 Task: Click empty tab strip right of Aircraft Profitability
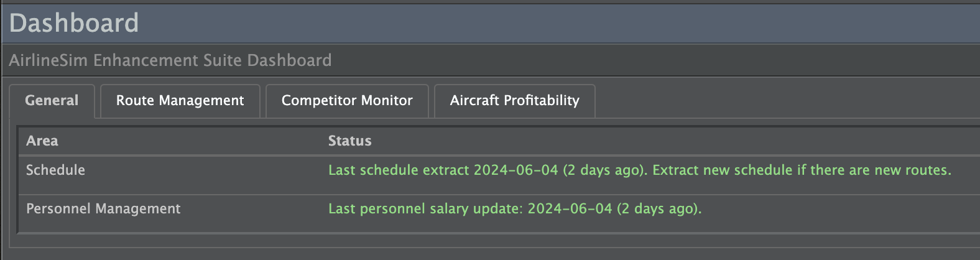click(x=777, y=101)
